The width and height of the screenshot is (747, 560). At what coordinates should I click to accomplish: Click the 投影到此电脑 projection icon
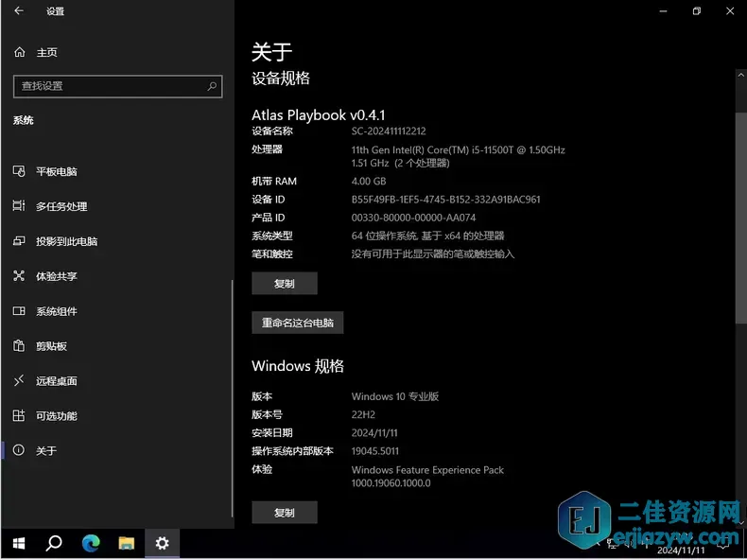click(19, 240)
